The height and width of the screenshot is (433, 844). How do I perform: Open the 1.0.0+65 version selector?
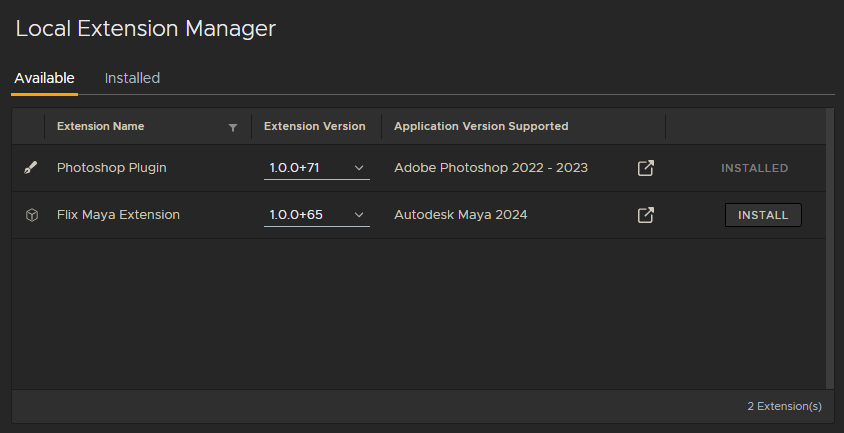[x=316, y=215]
